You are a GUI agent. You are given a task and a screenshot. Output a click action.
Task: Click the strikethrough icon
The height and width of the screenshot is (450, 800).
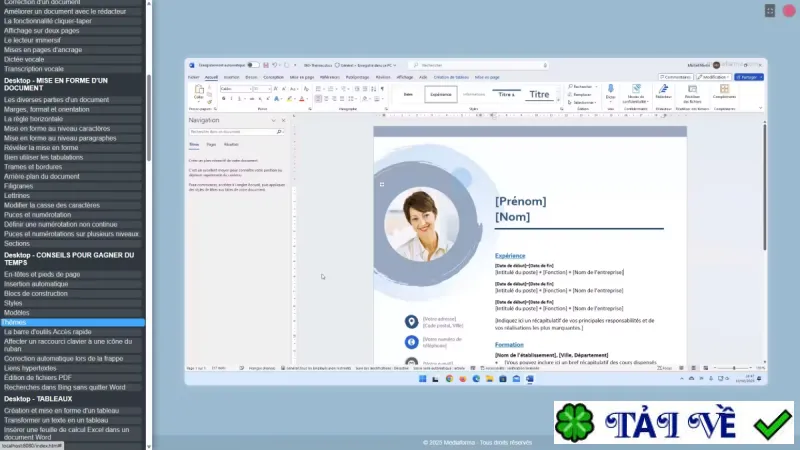click(x=252, y=99)
